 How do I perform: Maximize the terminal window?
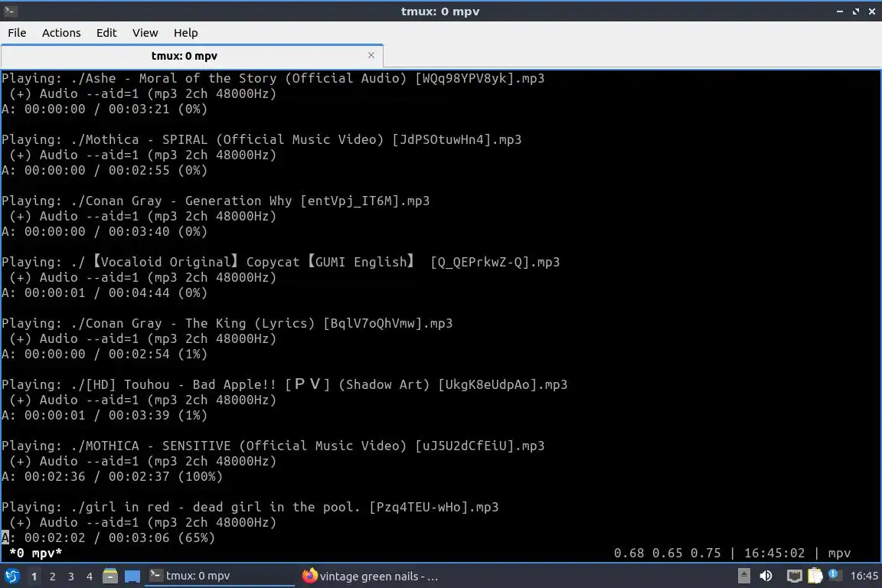855,11
